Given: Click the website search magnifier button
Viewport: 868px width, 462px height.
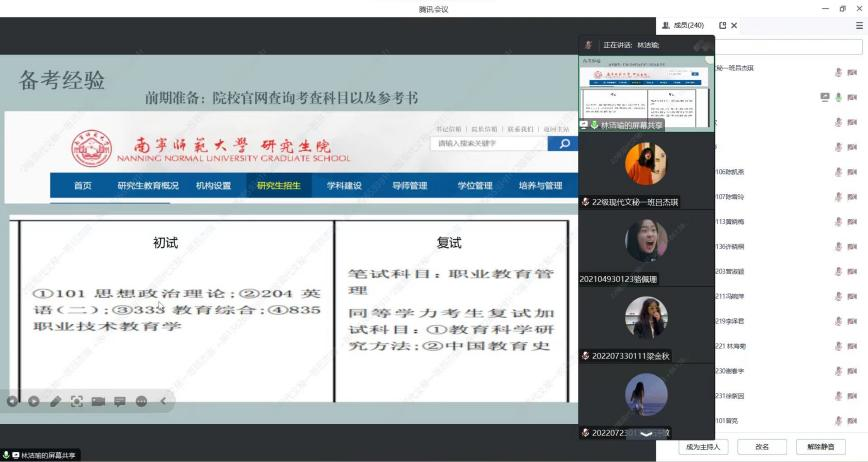Looking at the screenshot, I should tap(563, 144).
